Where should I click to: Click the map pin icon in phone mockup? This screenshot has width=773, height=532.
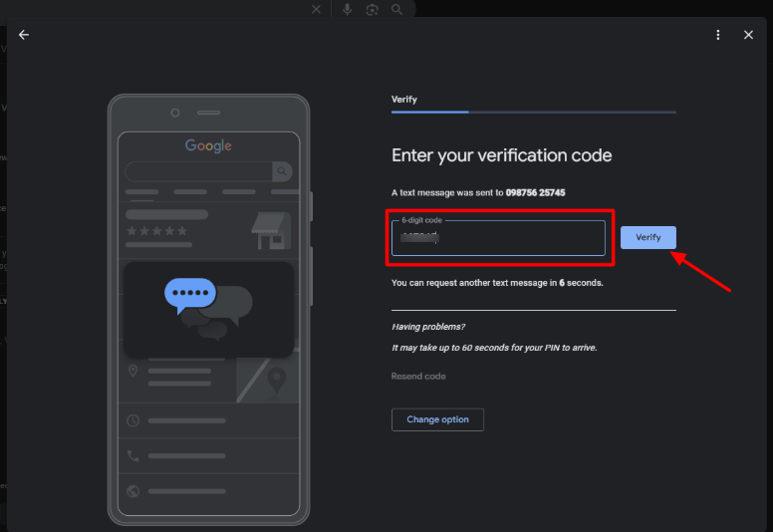point(133,371)
